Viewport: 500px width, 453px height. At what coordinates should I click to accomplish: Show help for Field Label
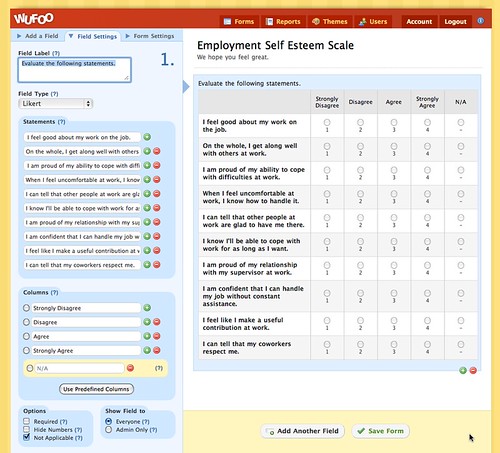pyautogui.click(x=56, y=53)
